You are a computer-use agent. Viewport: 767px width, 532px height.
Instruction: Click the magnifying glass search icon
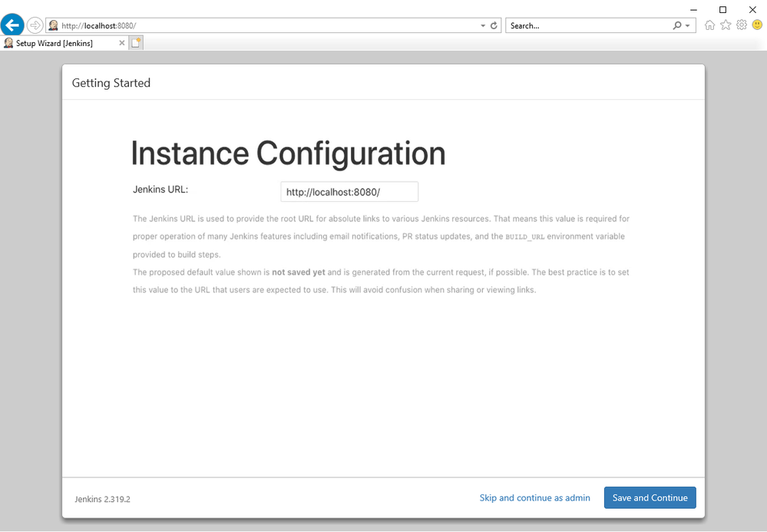point(677,25)
